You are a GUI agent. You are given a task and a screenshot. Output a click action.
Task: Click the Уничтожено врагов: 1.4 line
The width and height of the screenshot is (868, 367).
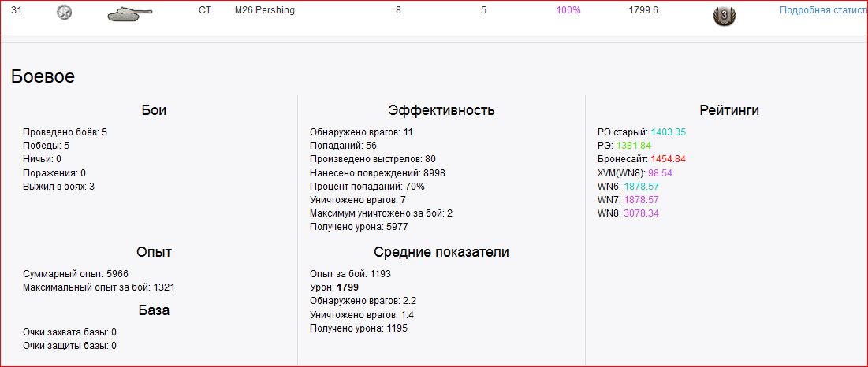tap(362, 314)
